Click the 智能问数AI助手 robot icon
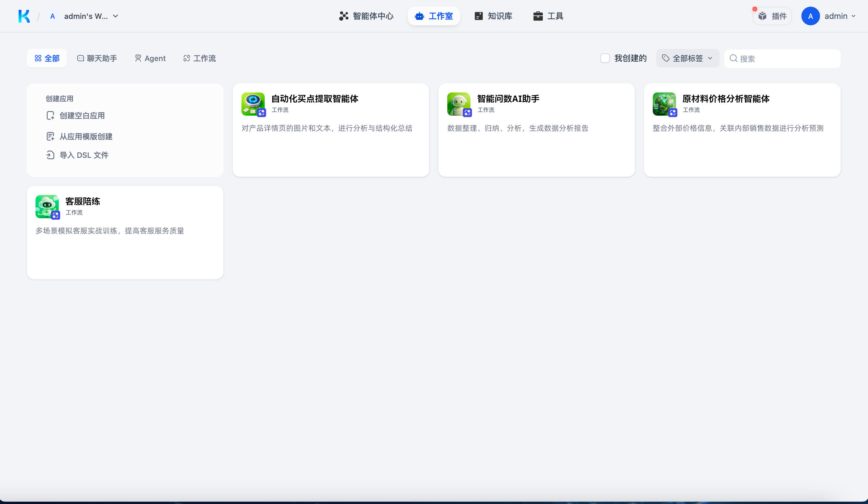 pos(458,104)
